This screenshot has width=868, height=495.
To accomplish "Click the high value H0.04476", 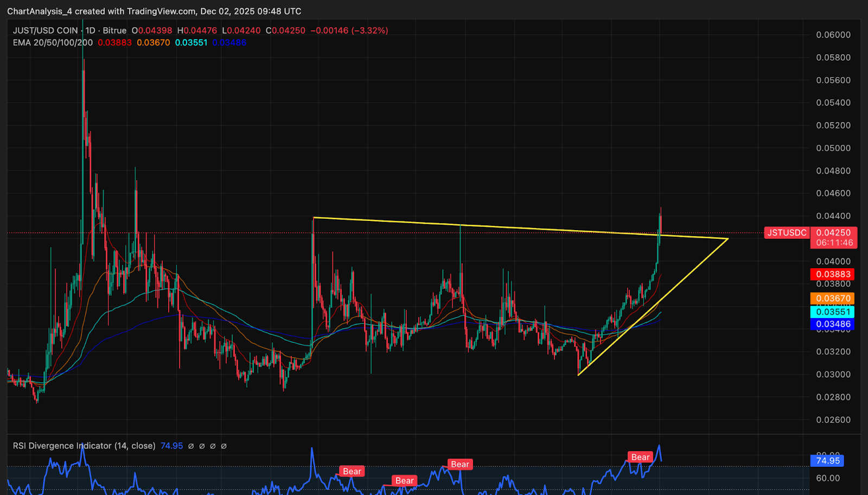I will click(x=197, y=30).
